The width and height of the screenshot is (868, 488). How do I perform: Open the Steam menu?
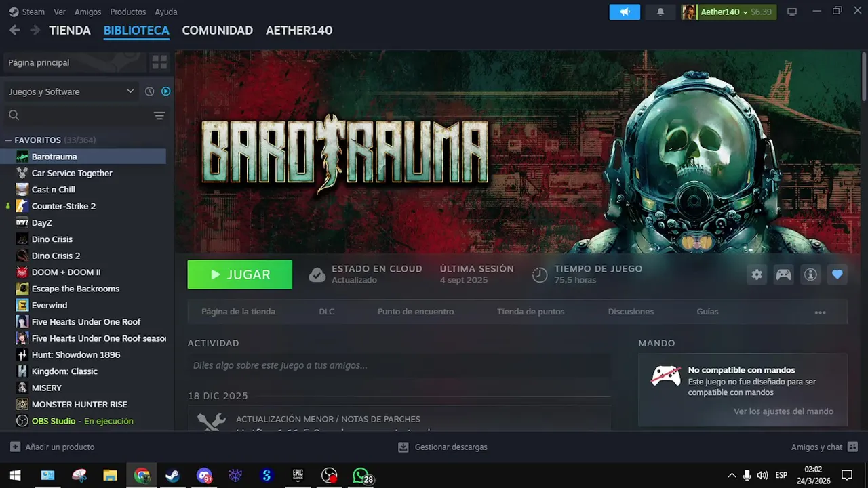[x=27, y=12]
